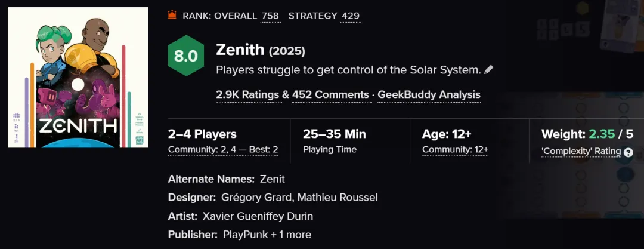Image resolution: width=644 pixels, height=249 pixels.
Task: Click the complexity rating help icon
Action: coord(628,152)
